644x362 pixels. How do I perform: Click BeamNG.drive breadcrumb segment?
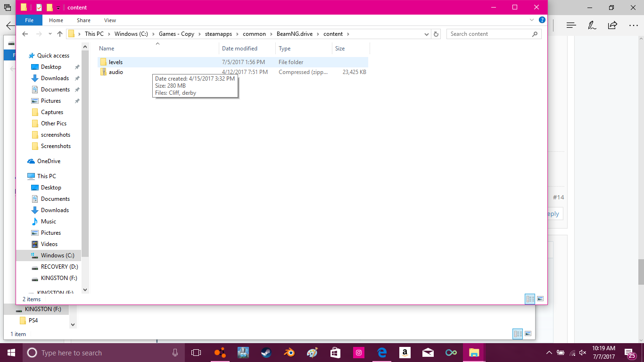(295, 34)
